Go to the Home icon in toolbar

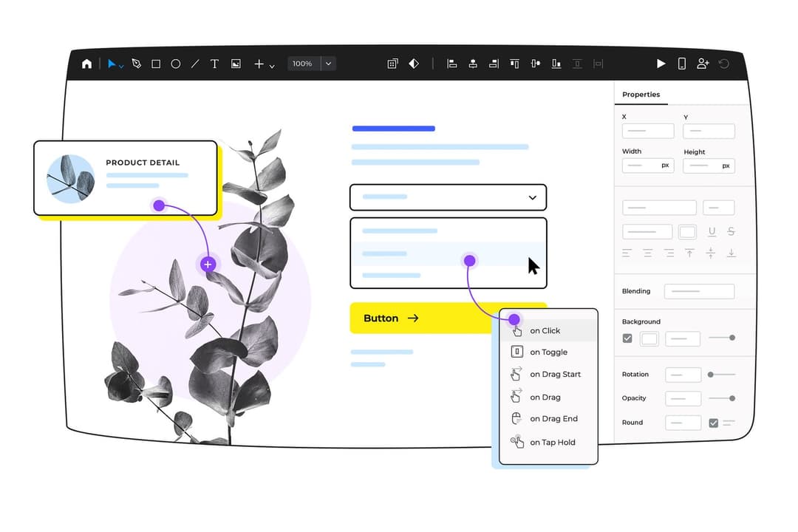tap(87, 64)
